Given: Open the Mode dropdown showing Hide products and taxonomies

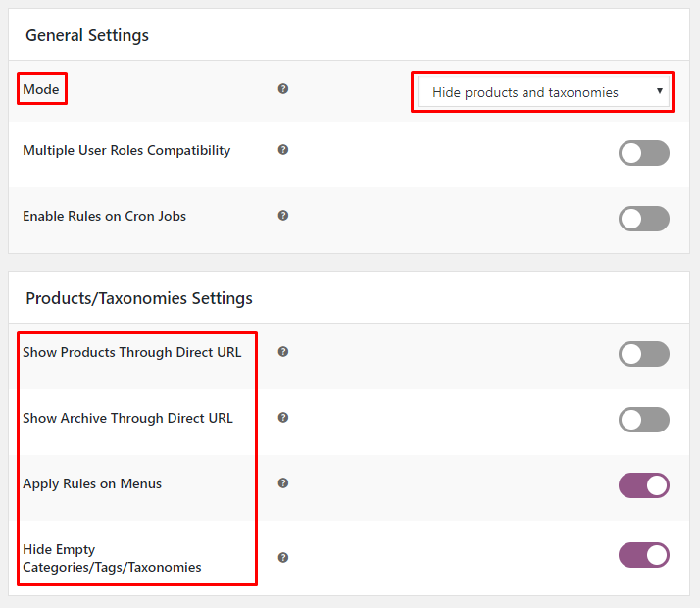Looking at the screenshot, I should click(x=542, y=92).
